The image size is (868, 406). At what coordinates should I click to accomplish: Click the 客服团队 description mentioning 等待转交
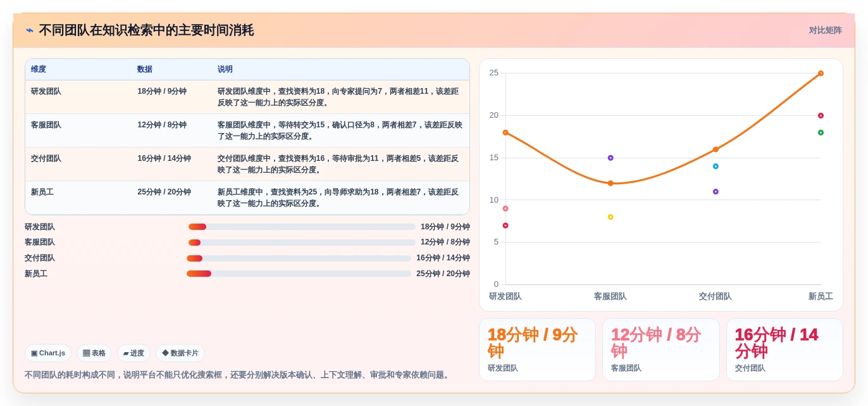(x=340, y=130)
